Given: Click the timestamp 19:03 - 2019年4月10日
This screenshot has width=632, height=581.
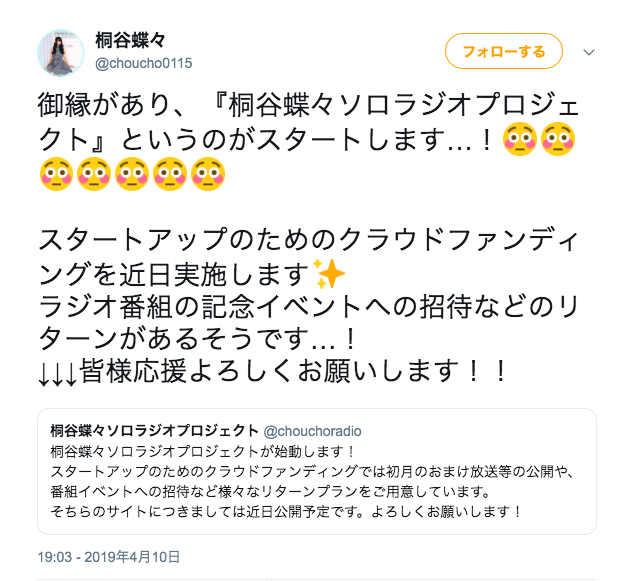Looking at the screenshot, I should (109, 557).
